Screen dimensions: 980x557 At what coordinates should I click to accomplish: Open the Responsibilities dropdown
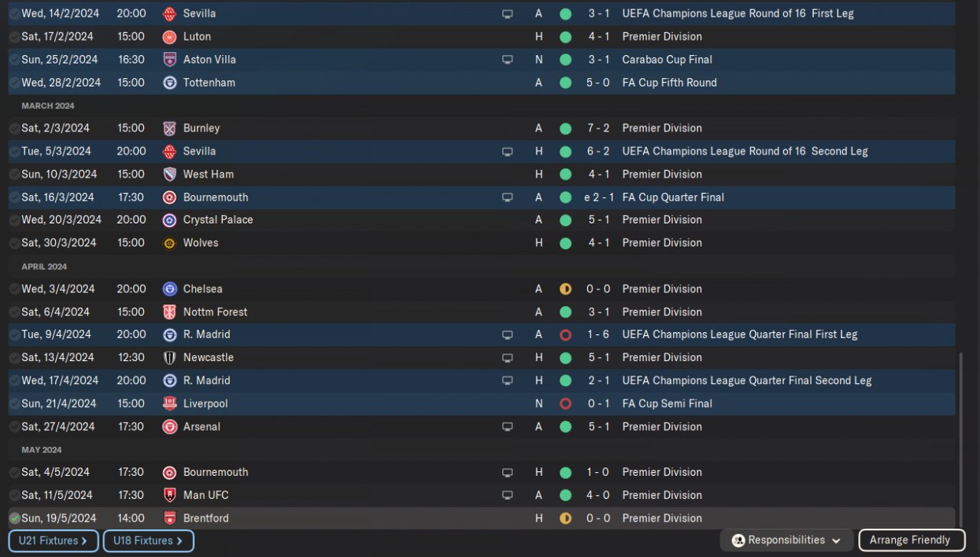[x=786, y=540]
